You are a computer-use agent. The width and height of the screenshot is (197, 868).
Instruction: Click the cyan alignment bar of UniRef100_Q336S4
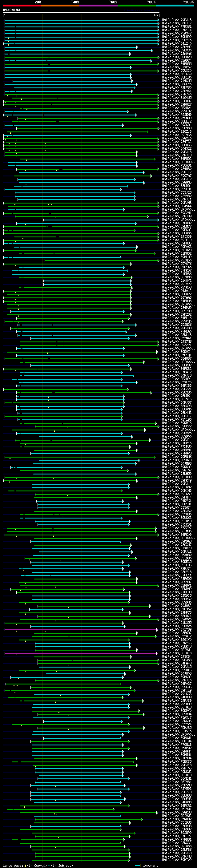pos(83,508)
